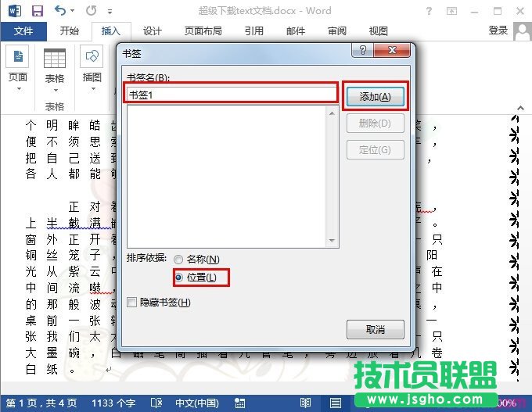
Task: Click the 添加(A) button
Action: coord(375,97)
